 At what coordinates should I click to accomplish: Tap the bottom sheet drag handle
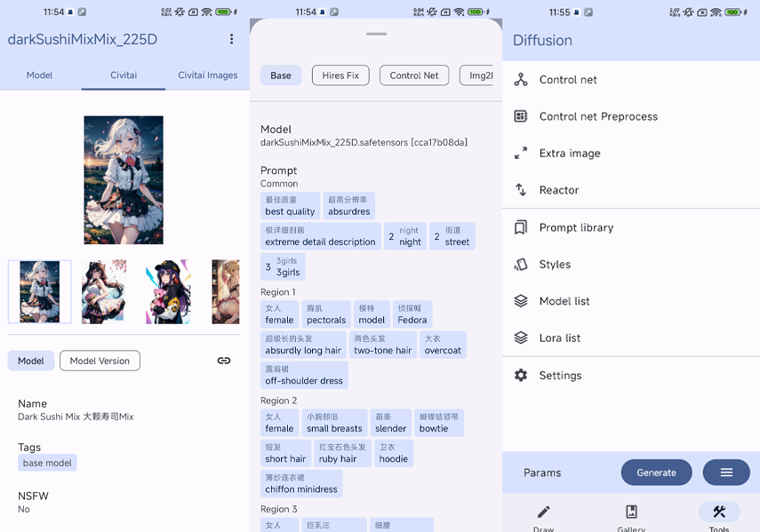click(x=377, y=34)
